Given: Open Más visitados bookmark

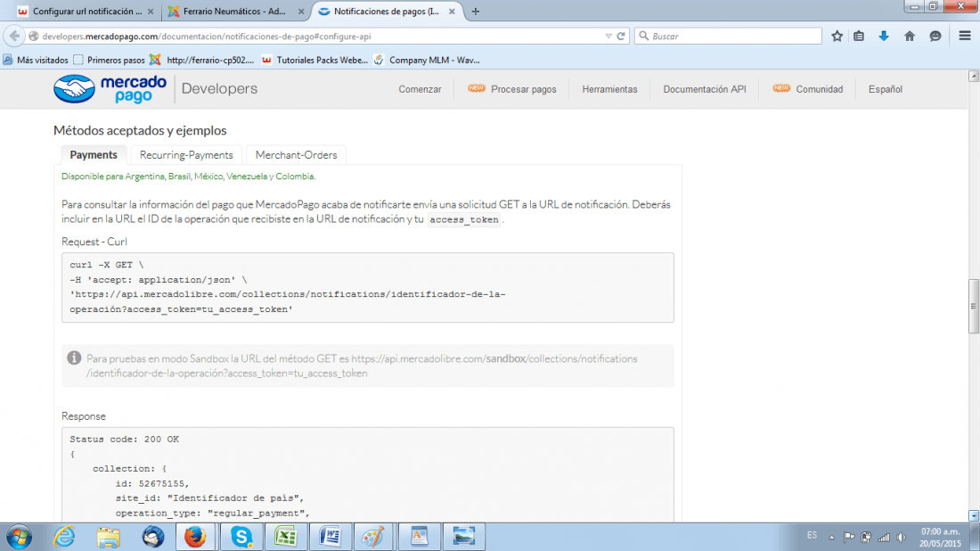Looking at the screenshot, I should (x=36, y=60).
